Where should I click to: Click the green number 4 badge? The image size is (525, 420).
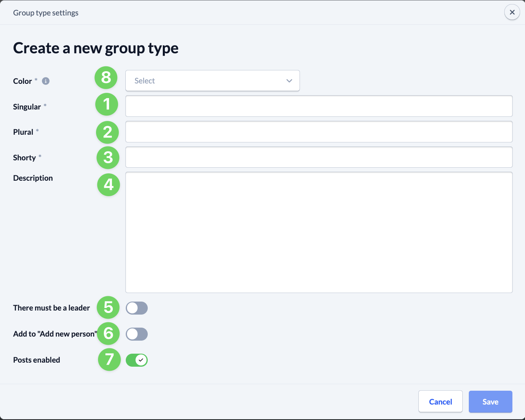point(109,185)
